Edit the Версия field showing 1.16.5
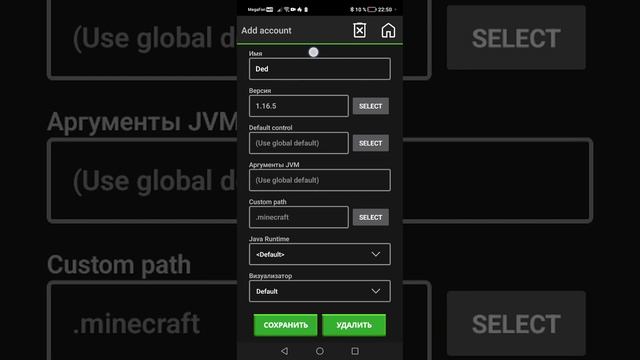Viewport: 640px width, 360px height. [x=299, y=106]
